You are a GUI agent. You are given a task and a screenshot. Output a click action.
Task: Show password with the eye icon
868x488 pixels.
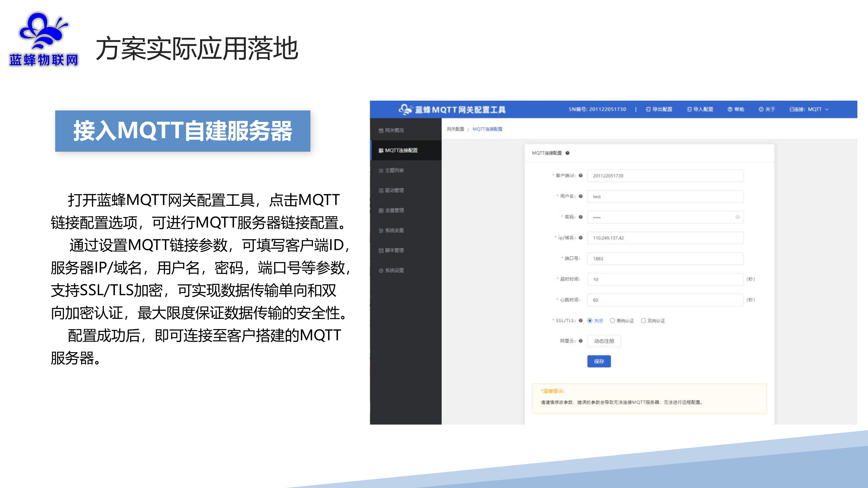(x=737, y=217)
